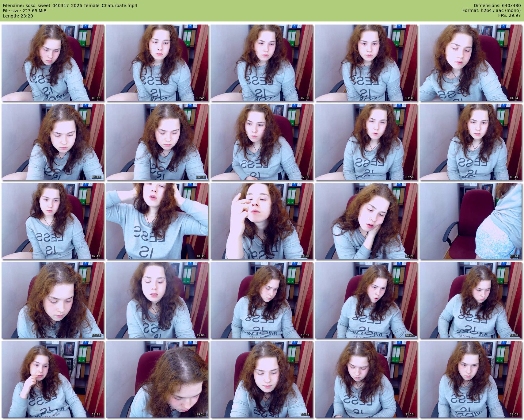Click the 16:45 thumbnail
The image size is (524, 420).
[x=366, y=300]
